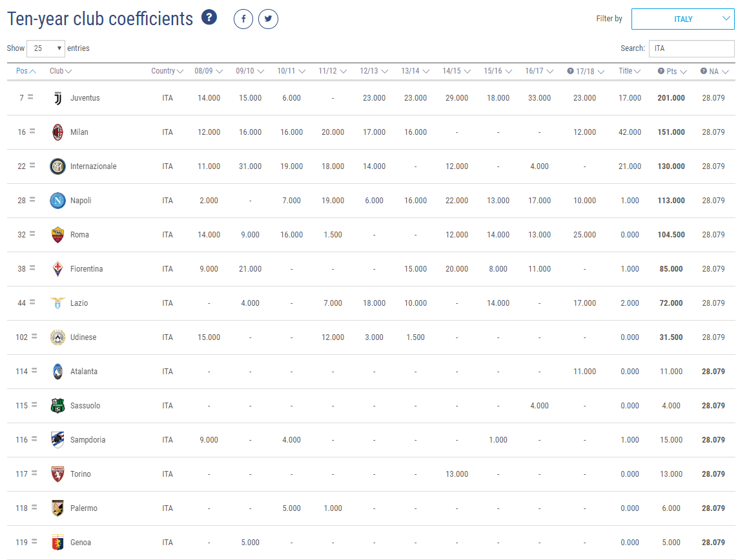Sort by 14/15 season column
This screenshot has height=560, width=738.
(x=456, y=71)
